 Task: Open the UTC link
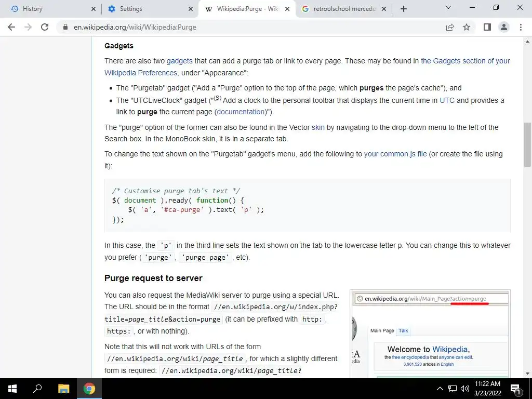447,100
